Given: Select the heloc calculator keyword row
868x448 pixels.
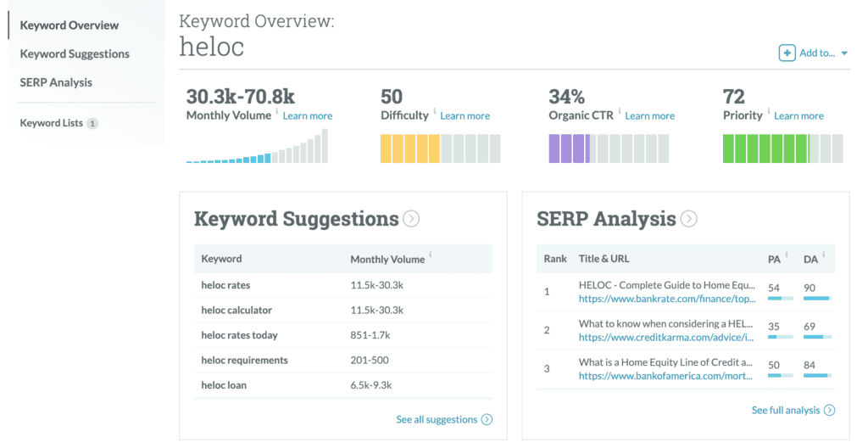Looking at the screenshot, I should click(x=343, y=310).
